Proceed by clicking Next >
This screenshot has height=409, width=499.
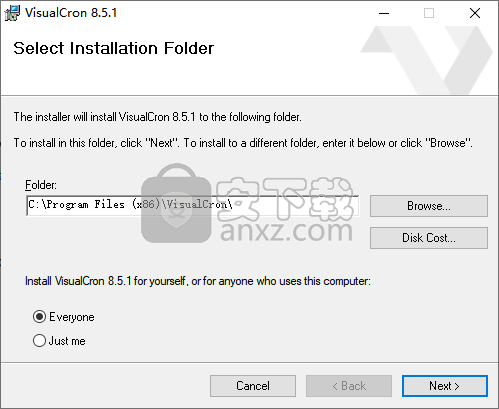coord(445,386)
